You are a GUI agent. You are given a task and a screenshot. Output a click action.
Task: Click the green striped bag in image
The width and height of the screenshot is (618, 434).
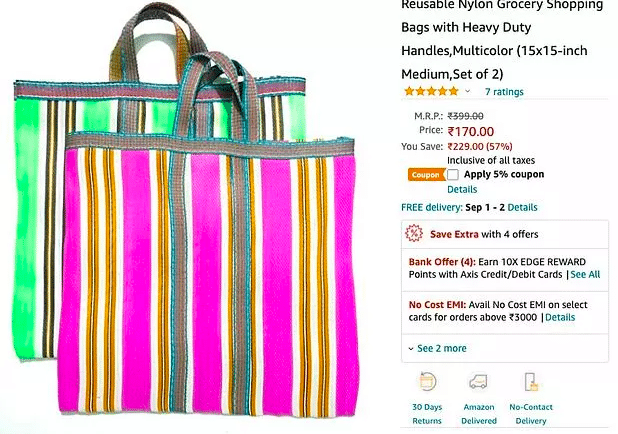coord(37,221)
